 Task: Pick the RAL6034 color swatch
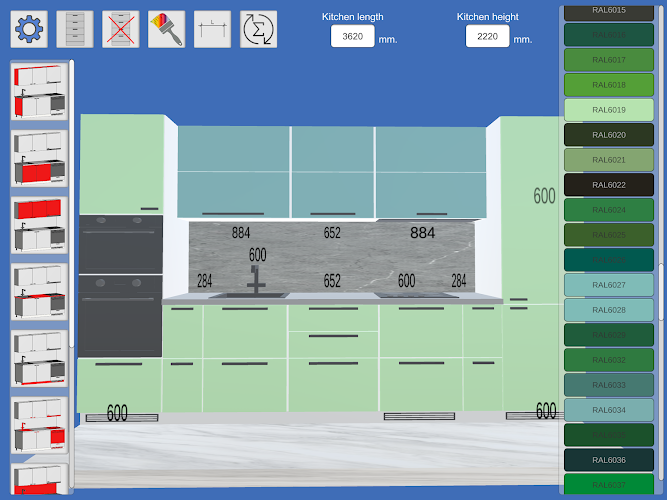(x=609, y=410)
